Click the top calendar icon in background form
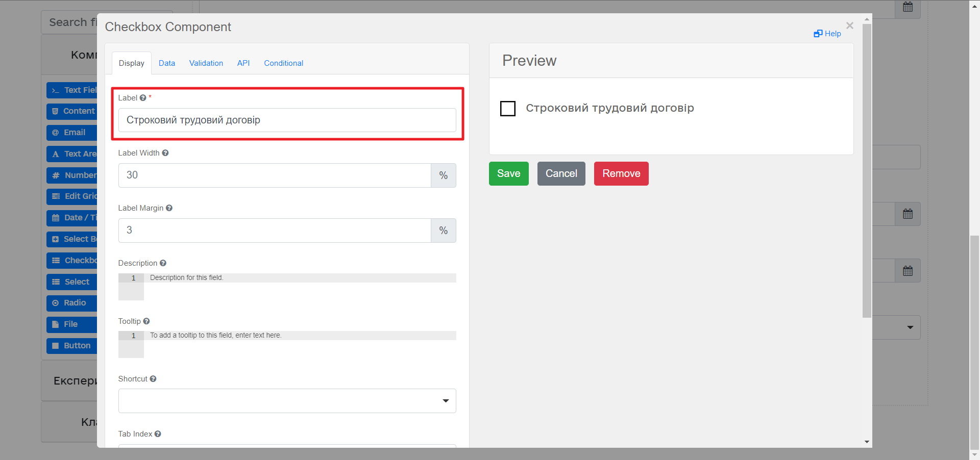Viewport: 980px width, 460px height. click(908, 7)
